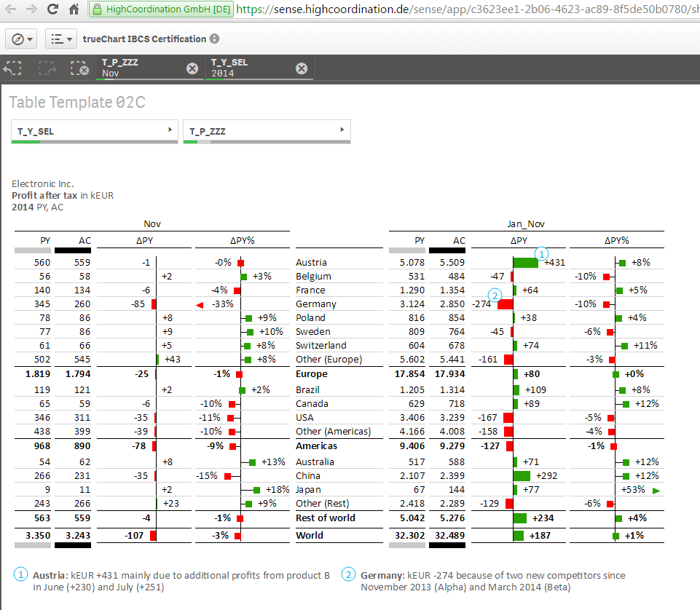The width and height of the screenshot is (700, 610).
Task: Reload the page with refresh icon
Action: point(52,9)
